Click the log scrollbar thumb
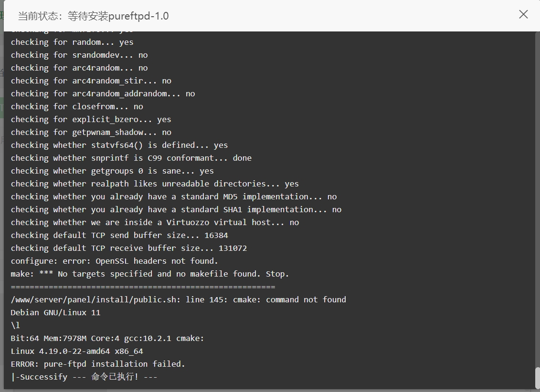Viewport: 540px width, 392px height. tap(537, 378)
